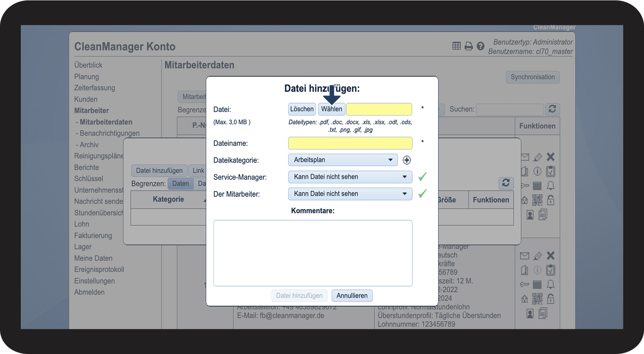The width and height of the screenshot is (644, 354).
Task: Click Datei hinzufügen in the files popup
Action: pyautogui.click(x=159, y=171)
